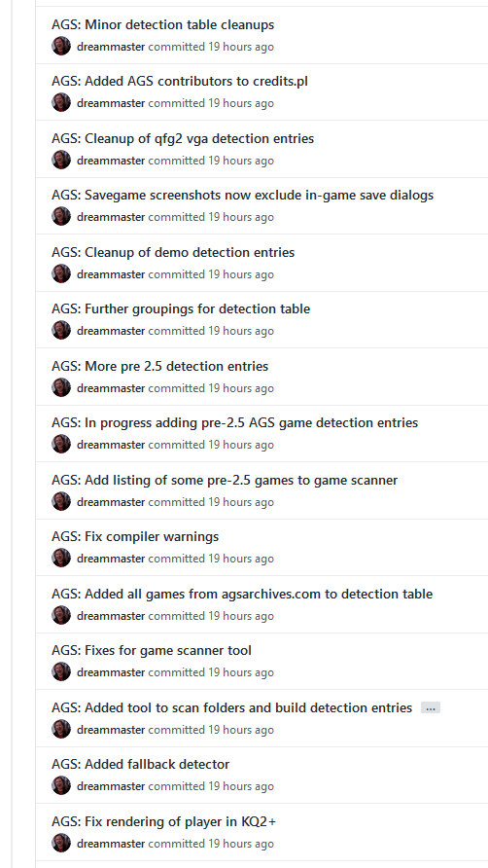
Task: Open 'In progress adding pre-2.5 AGS game' commit
Action: tap(234, 423)
